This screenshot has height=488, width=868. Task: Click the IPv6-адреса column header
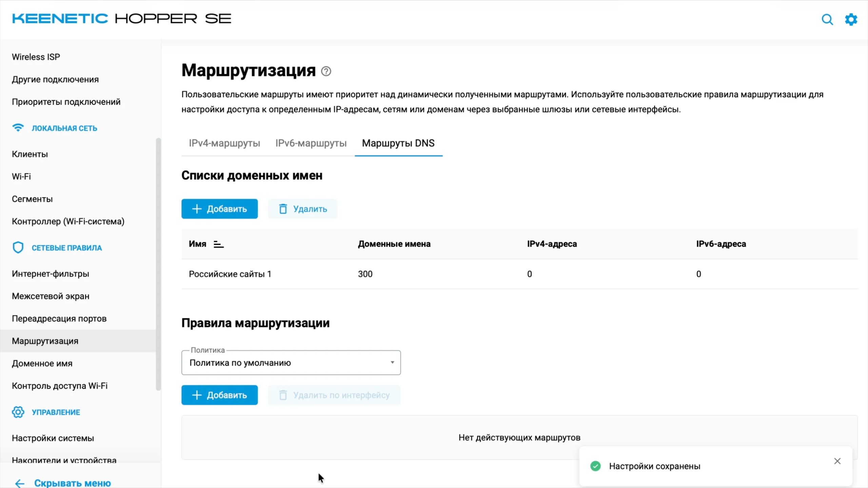click(721, 244)
